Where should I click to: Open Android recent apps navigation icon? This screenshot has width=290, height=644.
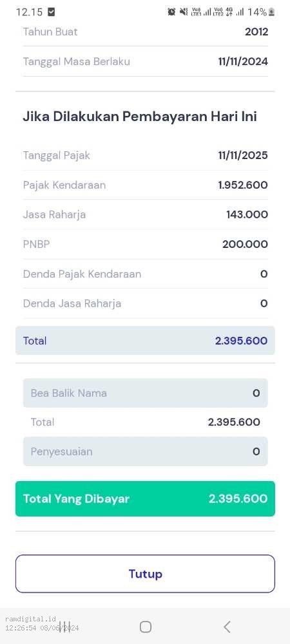coord(64,627)
